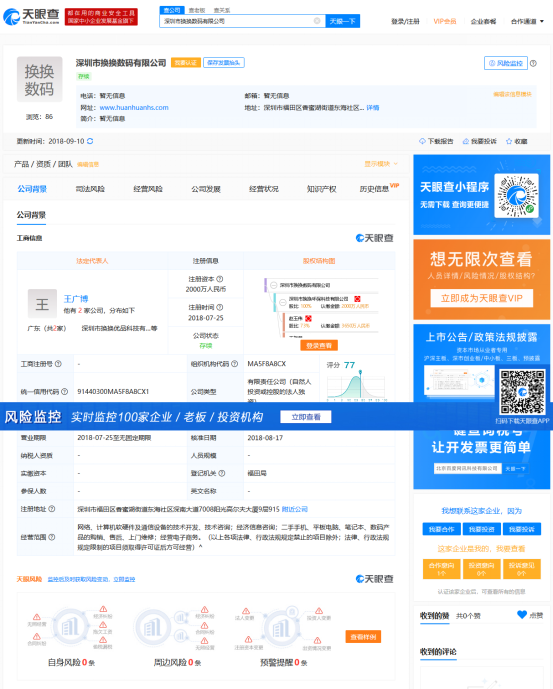Click the 我要投诉 icon in the company header toolbar
The width and height of the screenshot is (553, 689).
466,141
